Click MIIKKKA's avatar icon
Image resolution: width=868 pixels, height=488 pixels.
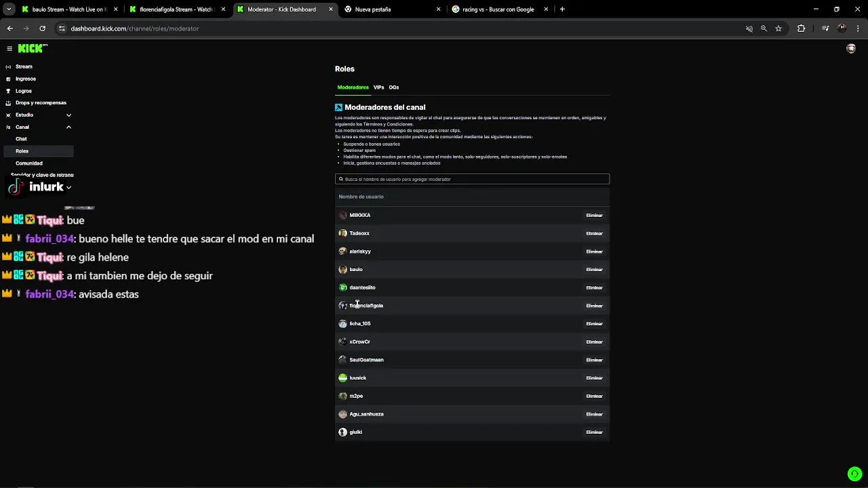point(342,215)
